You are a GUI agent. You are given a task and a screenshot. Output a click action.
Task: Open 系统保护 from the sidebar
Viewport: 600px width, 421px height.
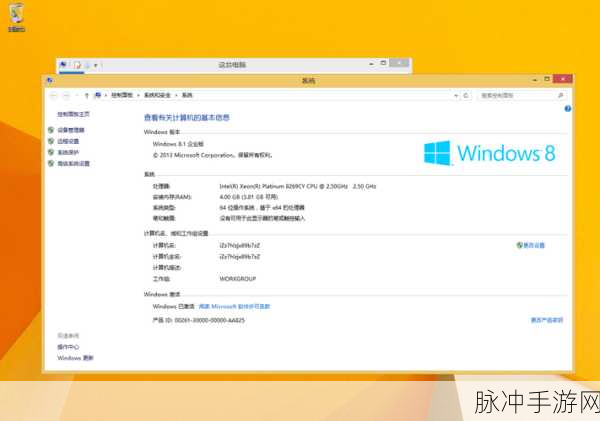(68, 152)
